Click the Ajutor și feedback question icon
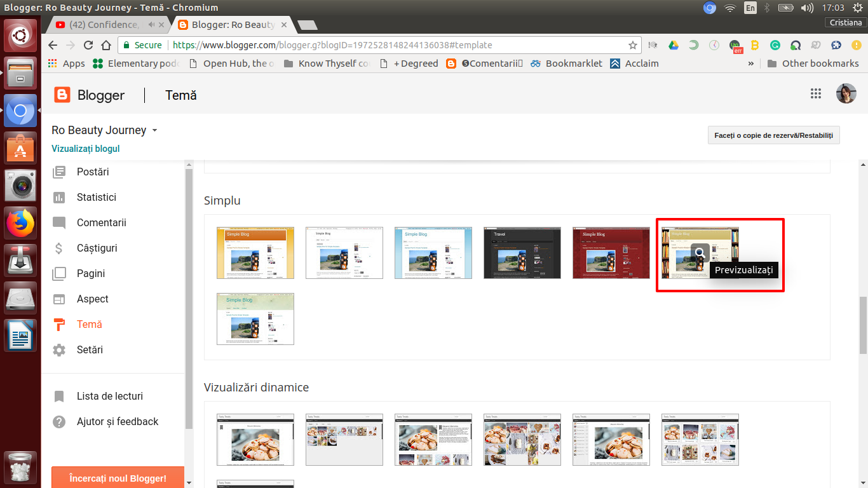The width and height of the screenshot is (868, 488). [59, 421]
